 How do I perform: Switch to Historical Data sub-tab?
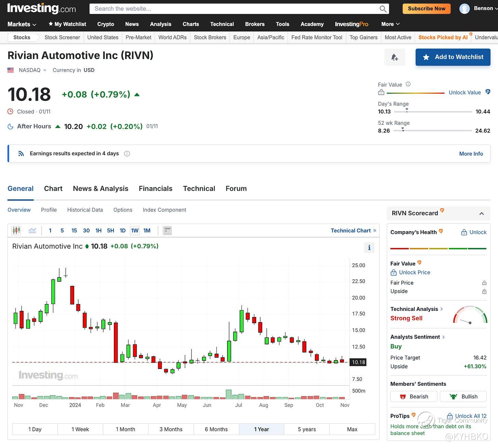pyautogui.click(x=85, y=210)
